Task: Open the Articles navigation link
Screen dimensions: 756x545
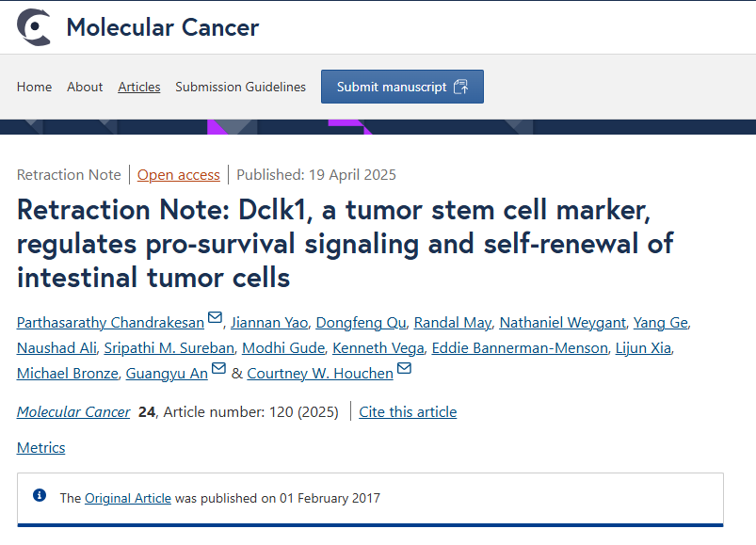Action: click(x=138, y=87)
